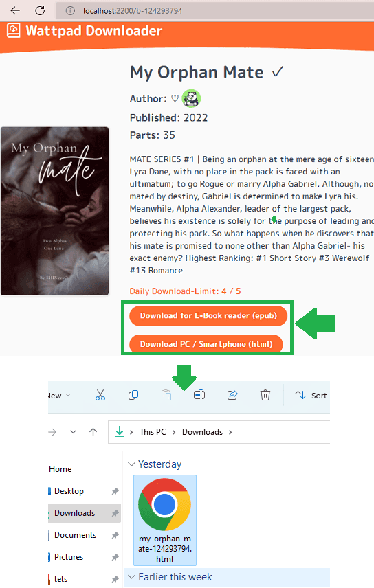The height and width of the screenshot is (588, 374).
Task: Click the author's panda avatar
Action: point(191,99)
